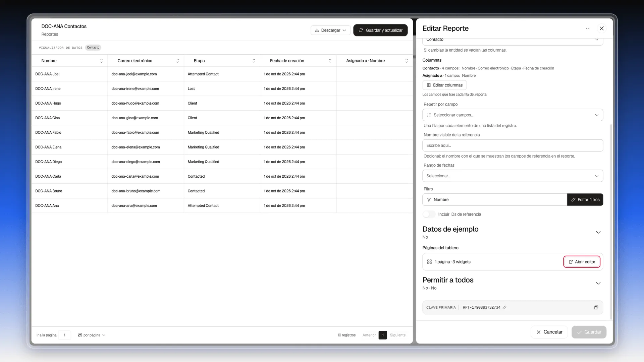Sort by Asignado a · Nombre column
Viewport: 644px width, 362px height.
(406, 61)
